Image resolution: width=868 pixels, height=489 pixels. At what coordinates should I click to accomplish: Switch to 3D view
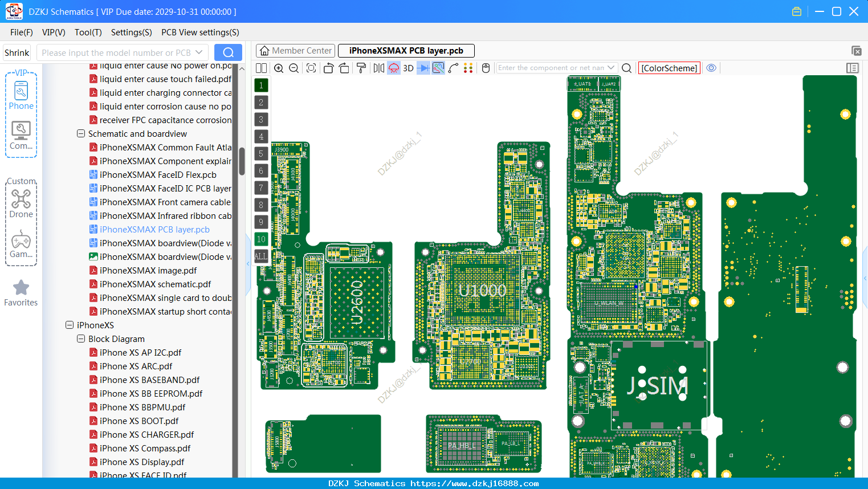[x=408, y=68]
